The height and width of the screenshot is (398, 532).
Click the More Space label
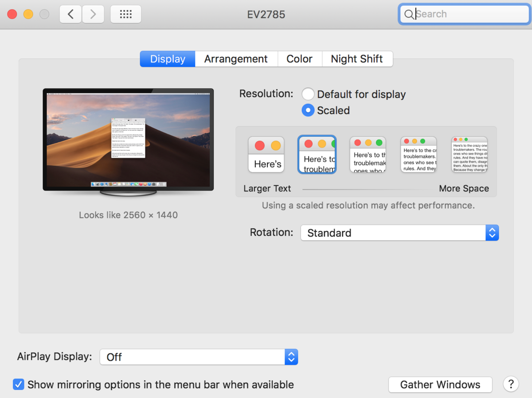(464, 188)
